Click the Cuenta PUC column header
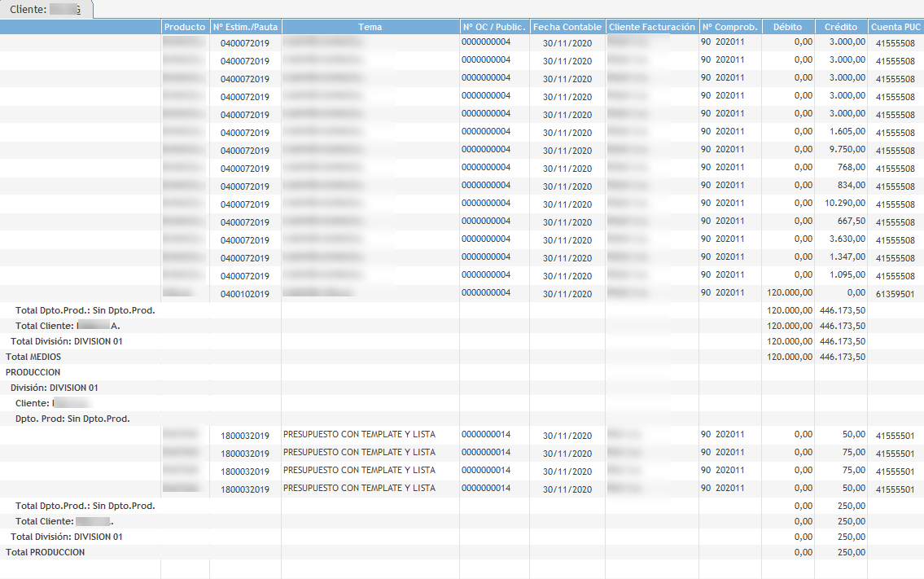Viewport: 924px width, 579px height. pyautogui.click(x=896, y=27)
